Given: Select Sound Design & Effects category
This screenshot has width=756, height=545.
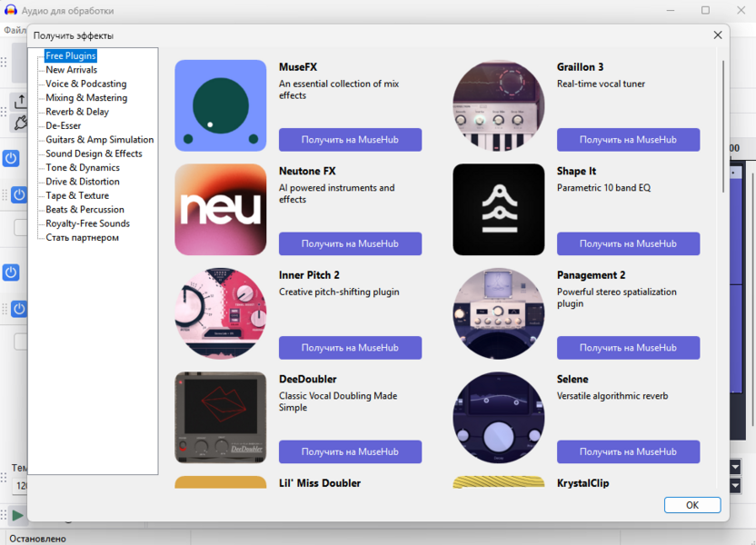Looking at the screenshot, I should (x=94, y=154).
